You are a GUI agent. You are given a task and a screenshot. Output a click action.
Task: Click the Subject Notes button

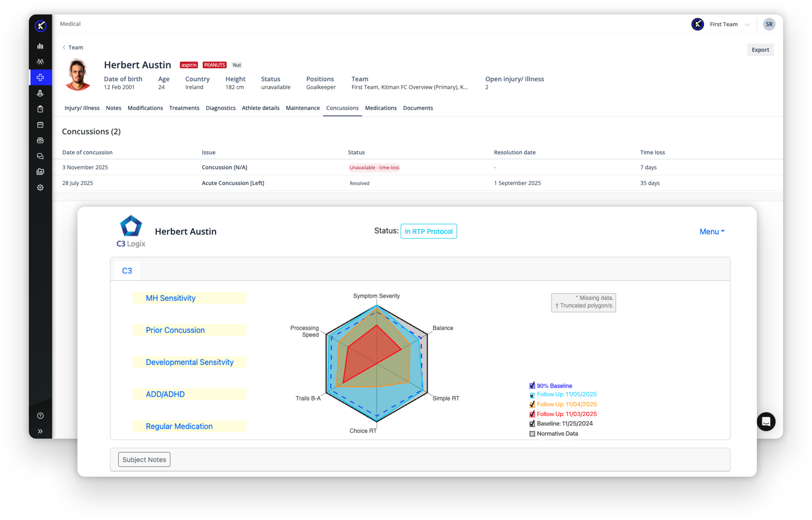click(144, 460)
